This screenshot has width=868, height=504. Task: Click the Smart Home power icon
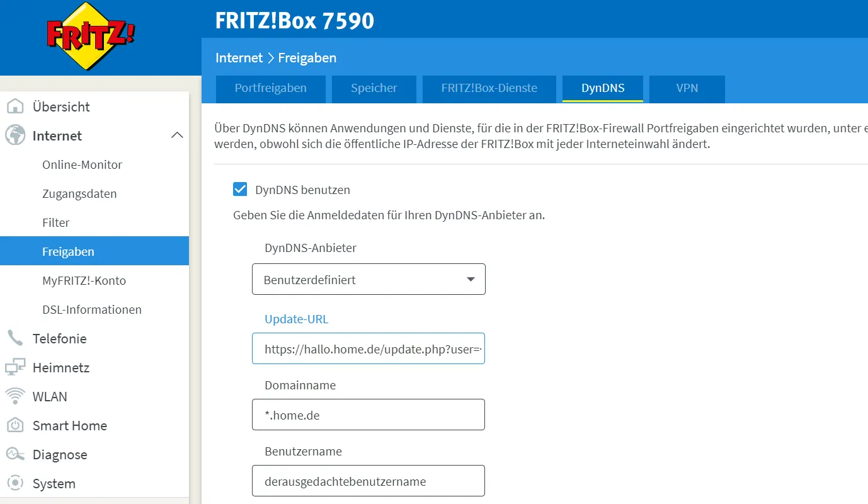click(x=14, y=425)
